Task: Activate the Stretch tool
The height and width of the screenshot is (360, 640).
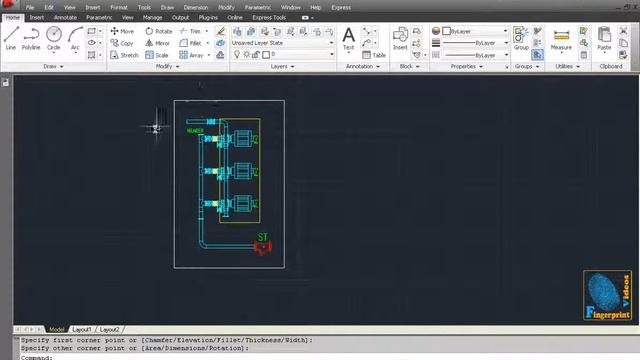Action: (x=124, y=55)
